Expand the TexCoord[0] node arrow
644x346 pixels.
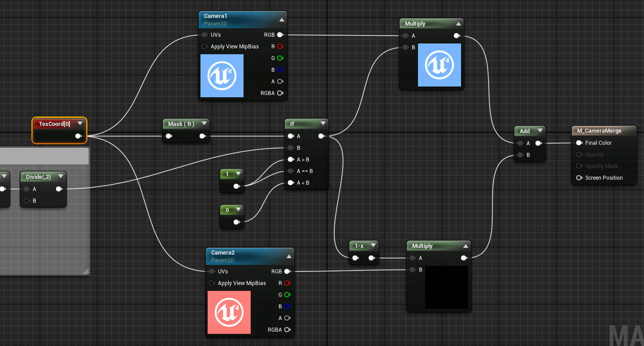[x=80, y=123]
